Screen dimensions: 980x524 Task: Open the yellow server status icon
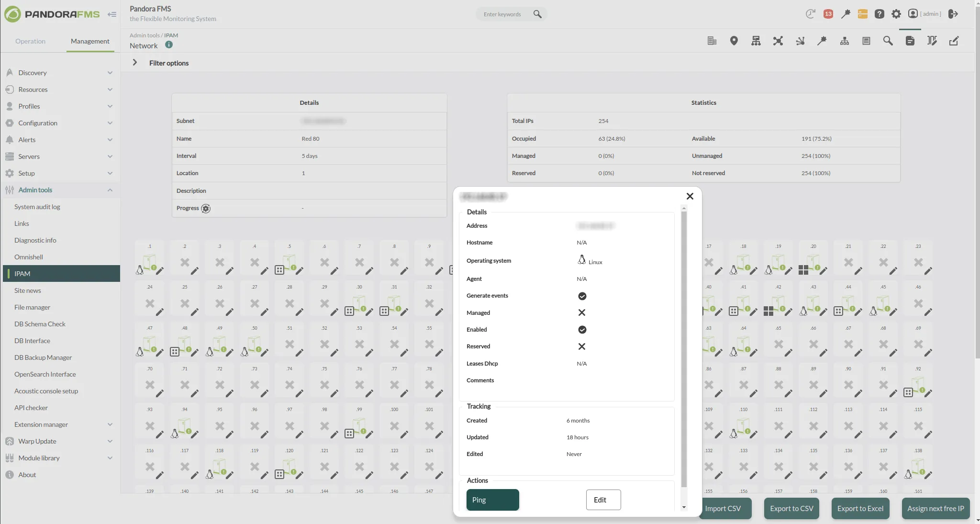[863, 14]
